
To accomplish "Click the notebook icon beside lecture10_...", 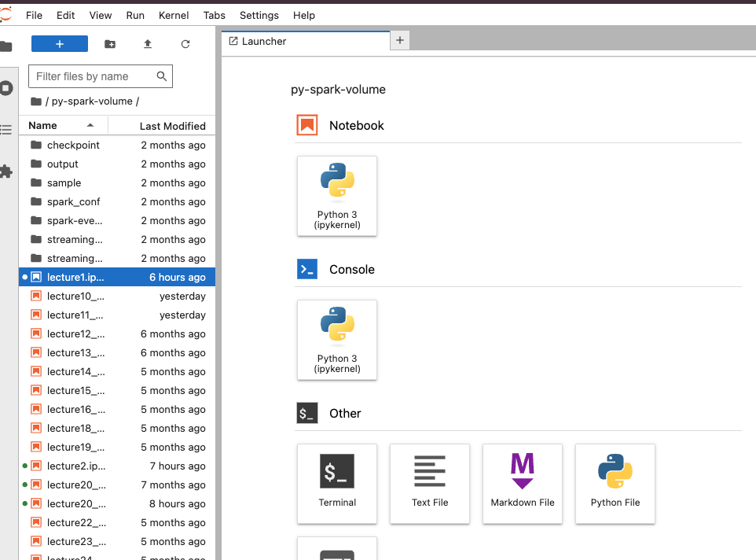I will pyautogui.click(x=36, y=297).
